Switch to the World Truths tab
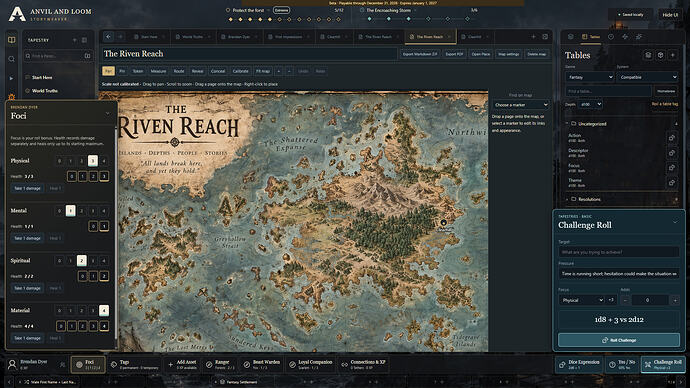690x388 pixels. pos(193,37)
